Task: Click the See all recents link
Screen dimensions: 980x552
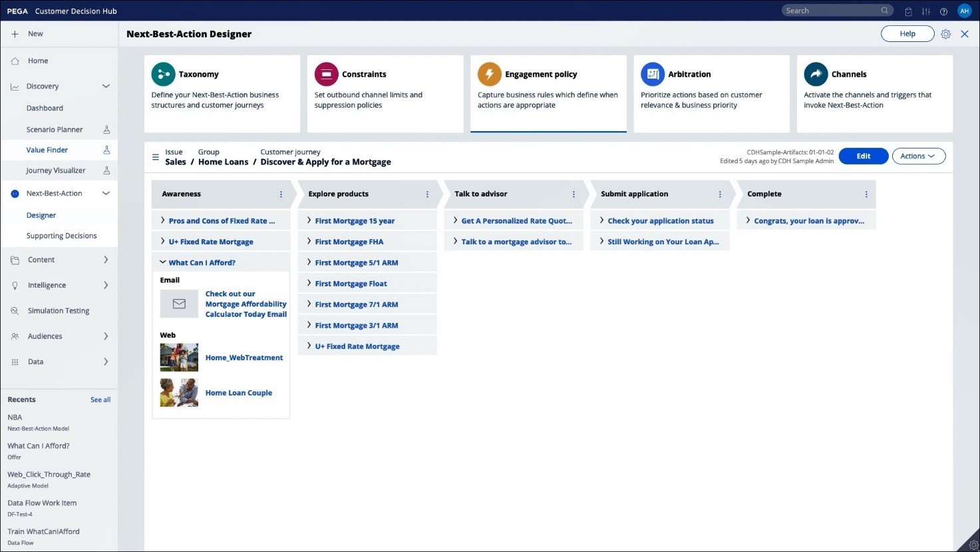Action: point(100,400)
